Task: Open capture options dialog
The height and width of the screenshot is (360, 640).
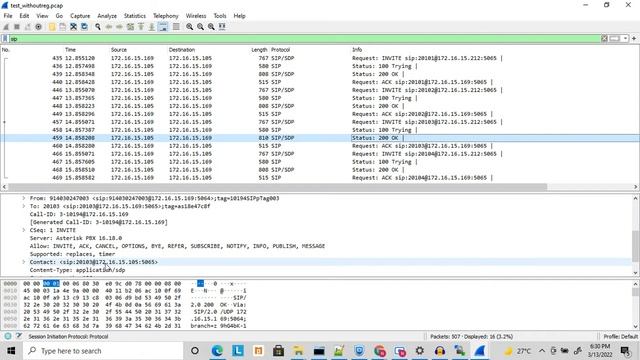Action: coord(38,27)
